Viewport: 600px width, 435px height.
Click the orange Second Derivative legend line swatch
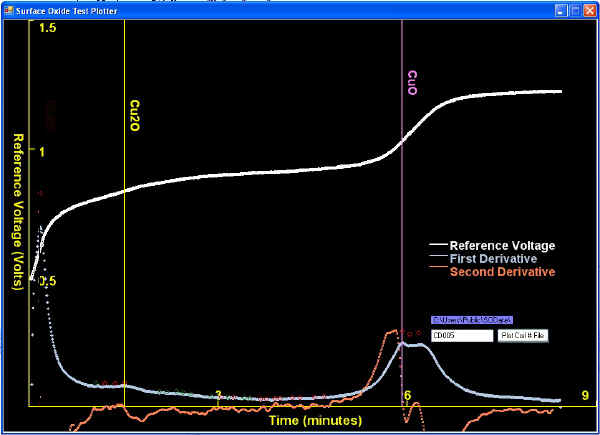438,271
